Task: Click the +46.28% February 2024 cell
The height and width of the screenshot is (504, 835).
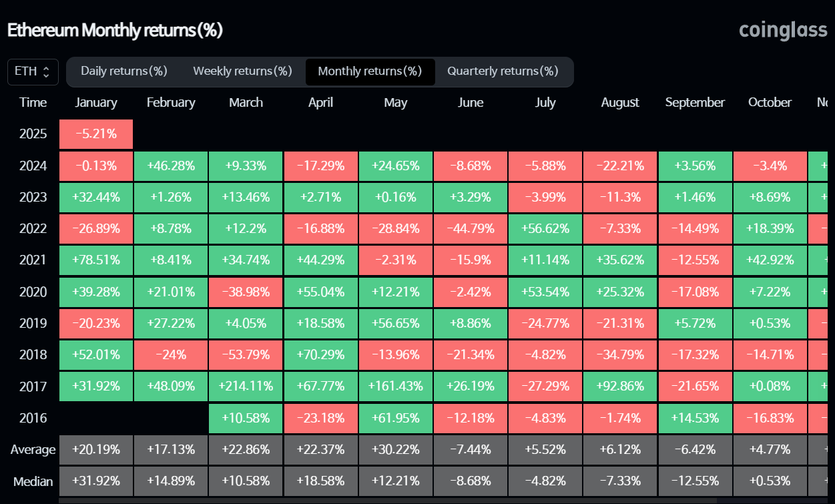Action: (171, 166)
